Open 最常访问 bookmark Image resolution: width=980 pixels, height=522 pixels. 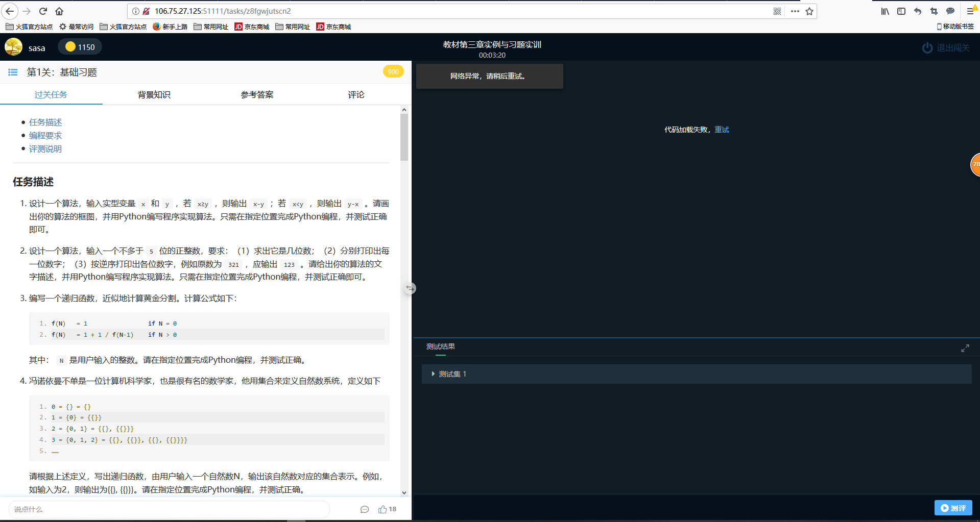(x=77, y=27)
